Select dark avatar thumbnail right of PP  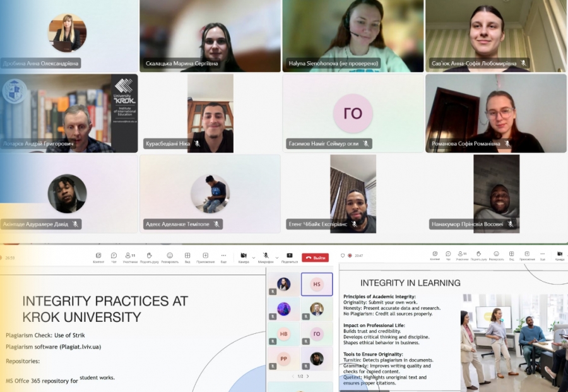317,359
